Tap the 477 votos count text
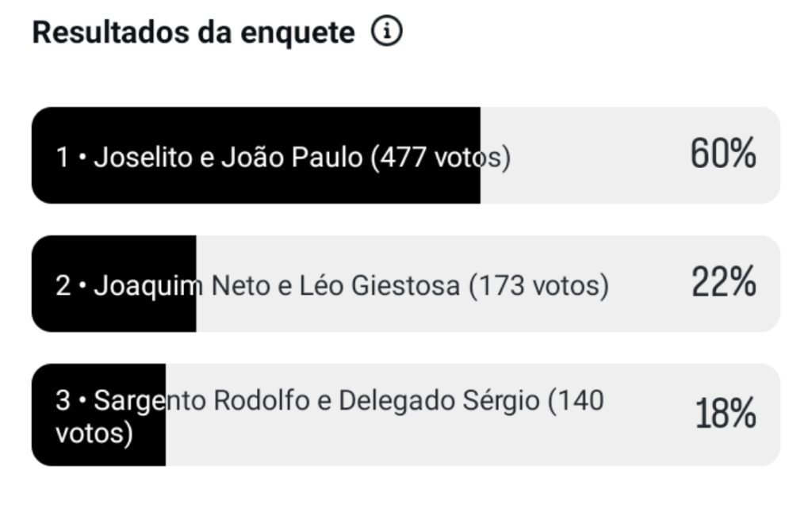 pos(441,158)
